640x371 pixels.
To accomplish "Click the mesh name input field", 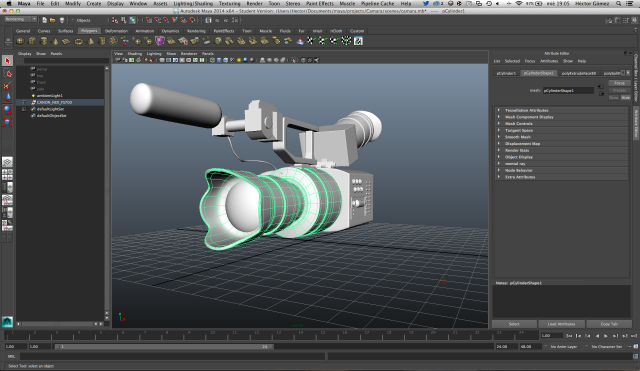I will click(568, 90).
